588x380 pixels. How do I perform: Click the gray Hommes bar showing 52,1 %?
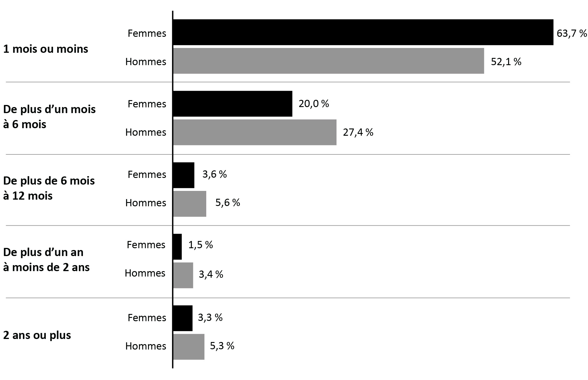tap(328, 61)
